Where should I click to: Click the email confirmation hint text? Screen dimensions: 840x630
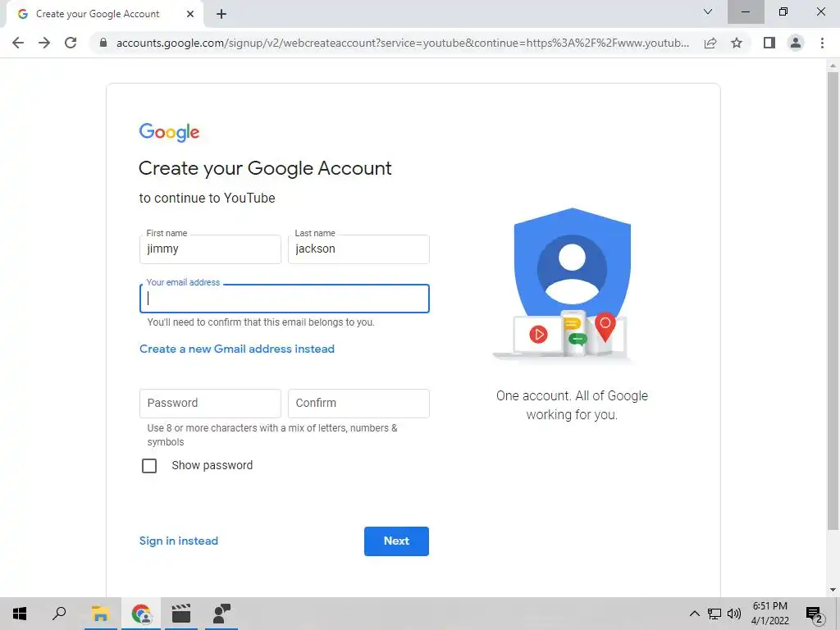pos(261,322)
